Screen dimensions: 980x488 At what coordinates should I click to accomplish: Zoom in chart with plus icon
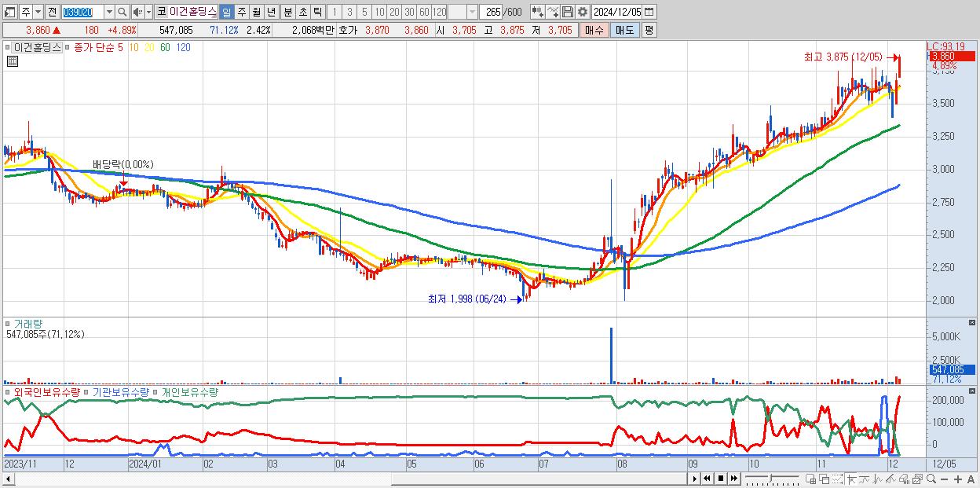[x=957, y=479]
